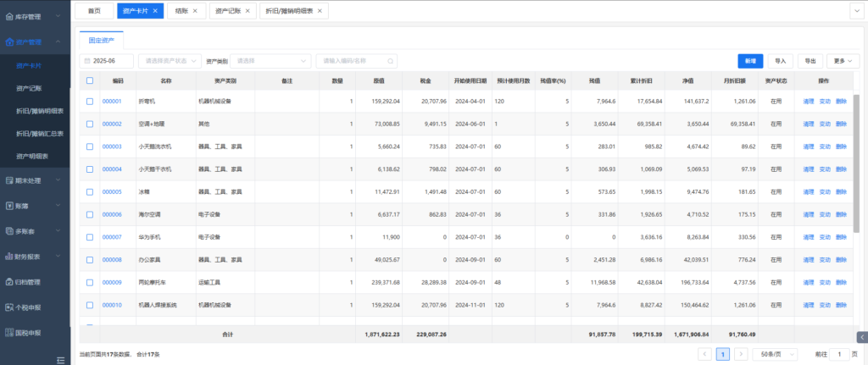Check the box for asset 000010
The image size is (868, 365).
click(90, 305)
